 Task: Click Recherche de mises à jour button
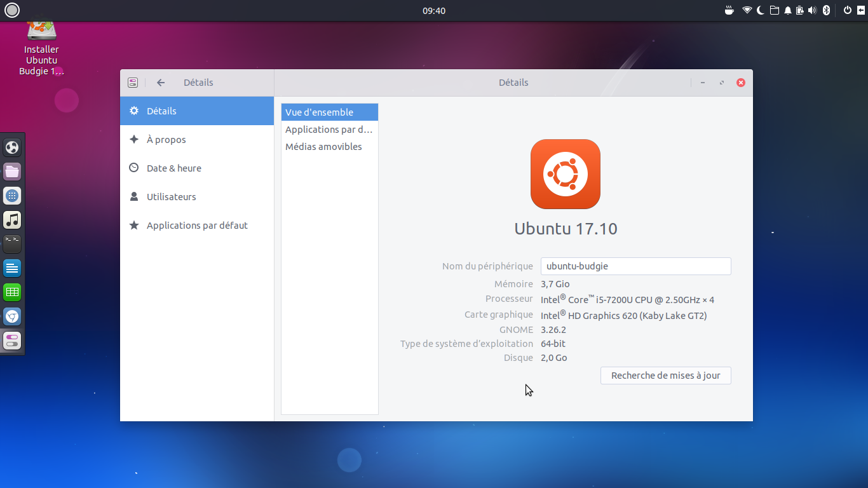click(666, 376)
